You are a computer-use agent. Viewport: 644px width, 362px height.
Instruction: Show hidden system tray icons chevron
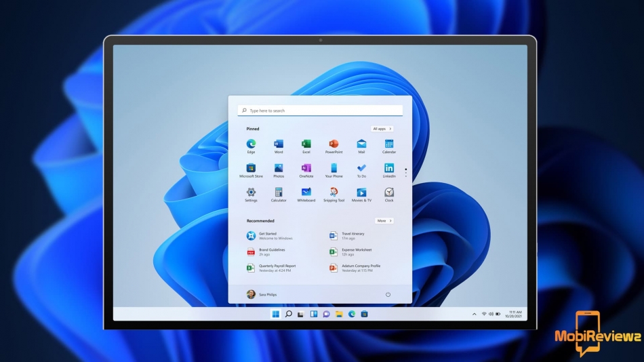(475, 314)
